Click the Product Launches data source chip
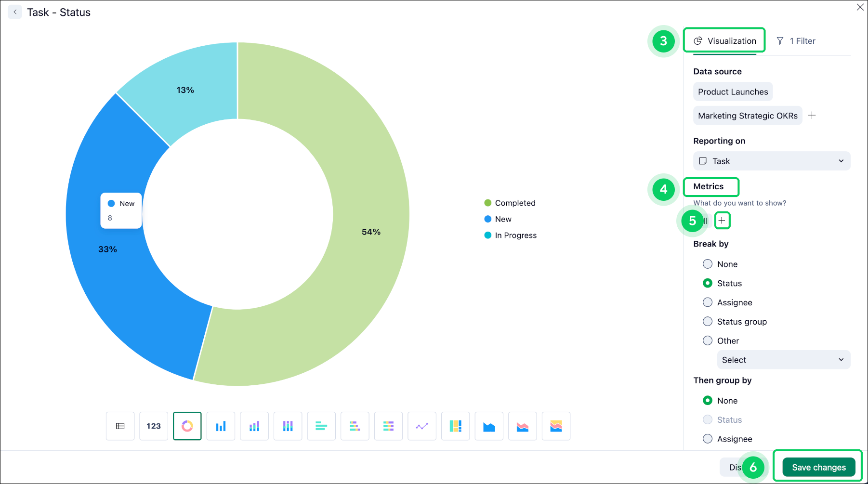 pyautogui.click(x=733, y=92)
